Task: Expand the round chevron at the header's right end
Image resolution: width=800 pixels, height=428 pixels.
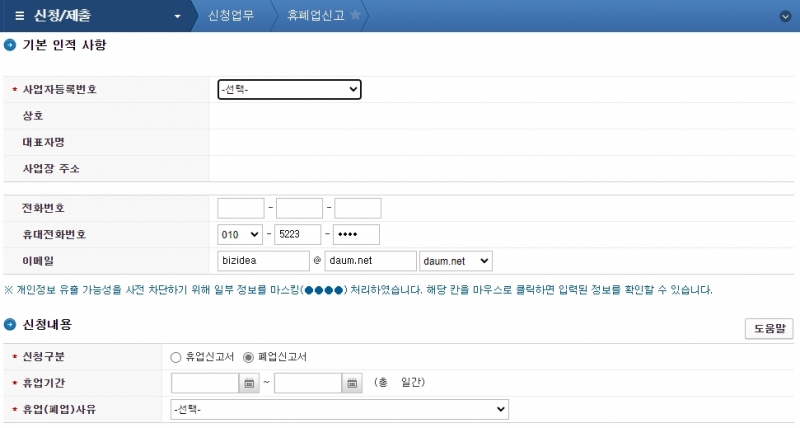Action: click(785, 16)
